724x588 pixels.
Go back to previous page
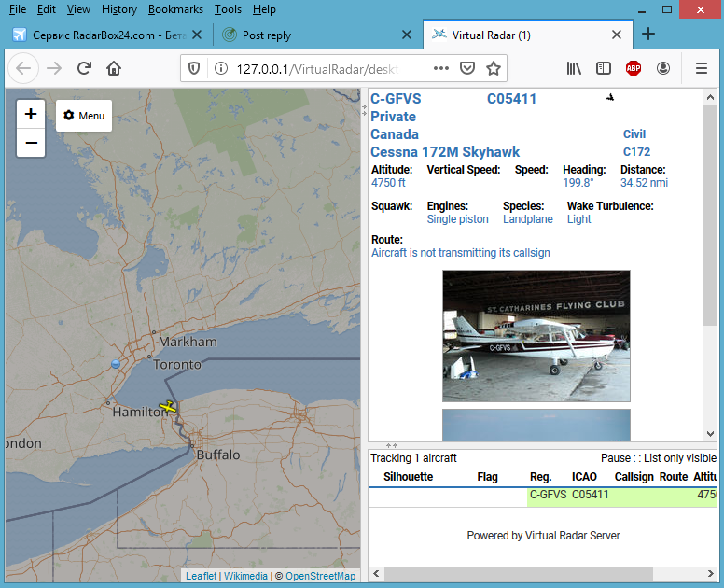coord(23,68)
